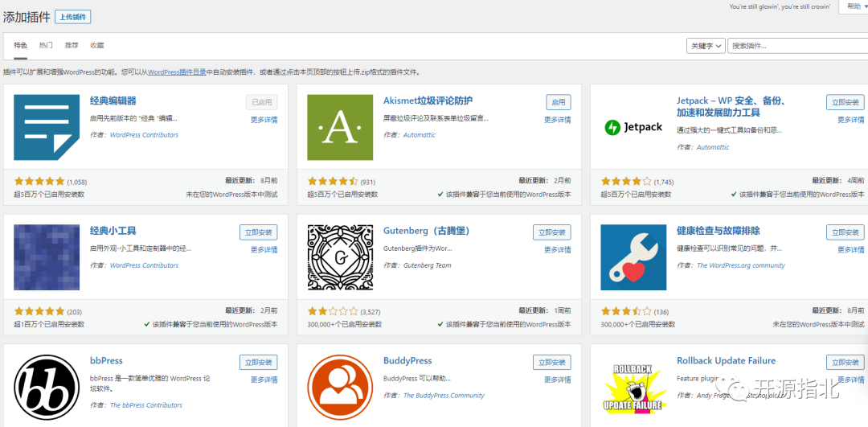The height and width of the screenshot is (427, 868).
Task: Click the bbPress logo icon
Action: pos(47,388)
